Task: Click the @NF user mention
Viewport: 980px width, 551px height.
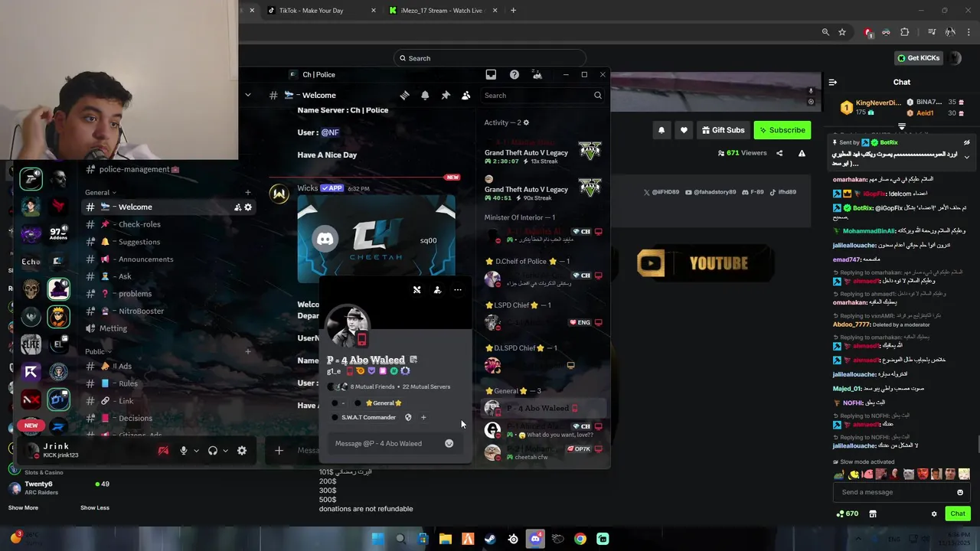Action: pyautogui.click(x=330, y=132)
